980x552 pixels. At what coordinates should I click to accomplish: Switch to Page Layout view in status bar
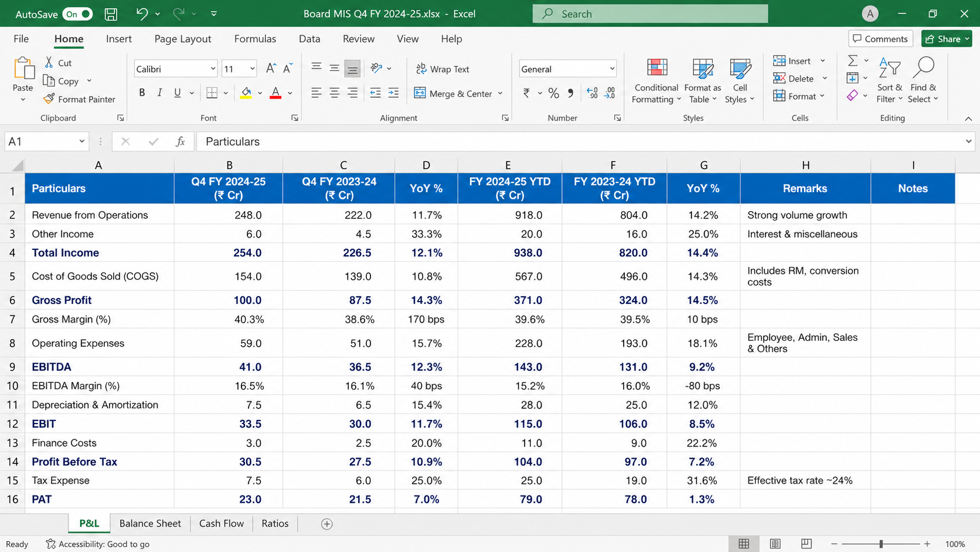pos(775,544)
